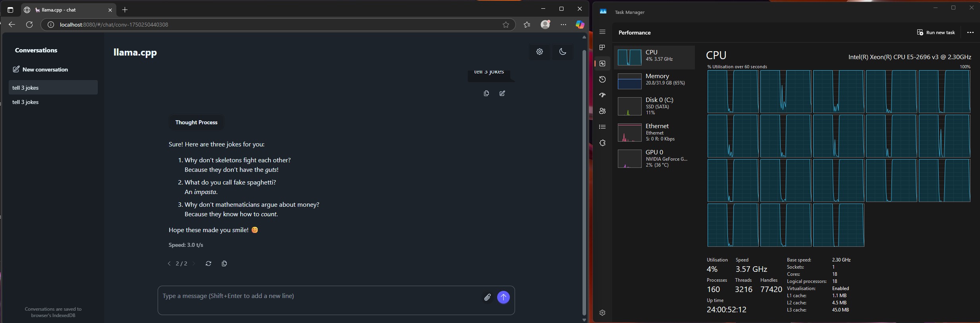Click the chat page vertical scrollbar
The width and height of the screenshot is (980, 323).
click(x=584, y=183)
